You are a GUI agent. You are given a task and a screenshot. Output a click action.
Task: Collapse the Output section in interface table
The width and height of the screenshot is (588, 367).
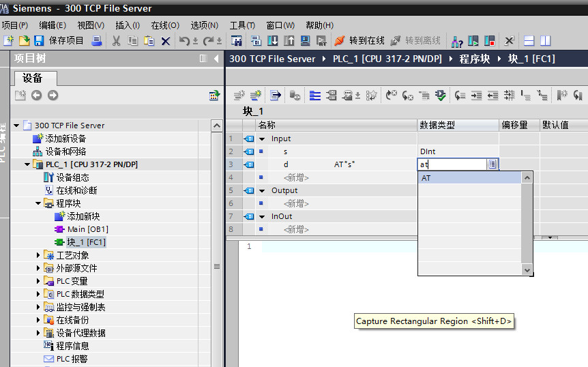(262, 190)
